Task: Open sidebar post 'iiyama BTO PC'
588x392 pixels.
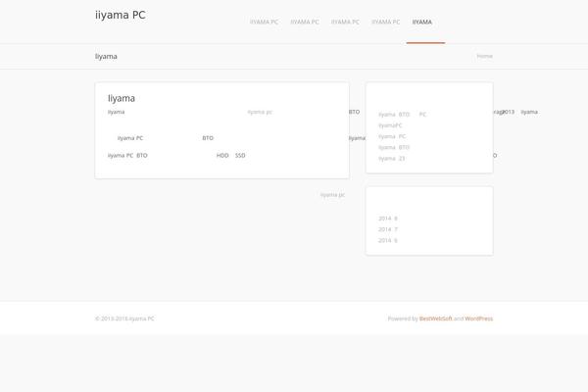Action: [x=402, y=115]
